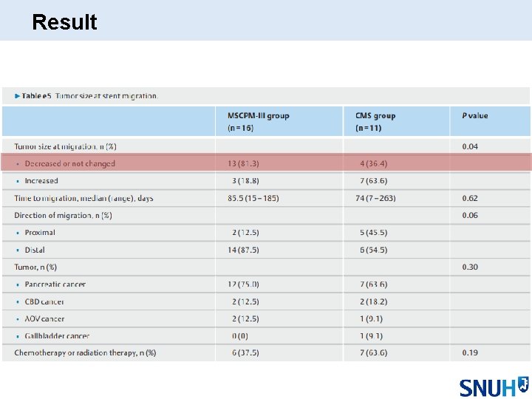This screenshot has width=532, height=399.
Task: Click the "Pancreatic cancer" row label
Action: 55,284
